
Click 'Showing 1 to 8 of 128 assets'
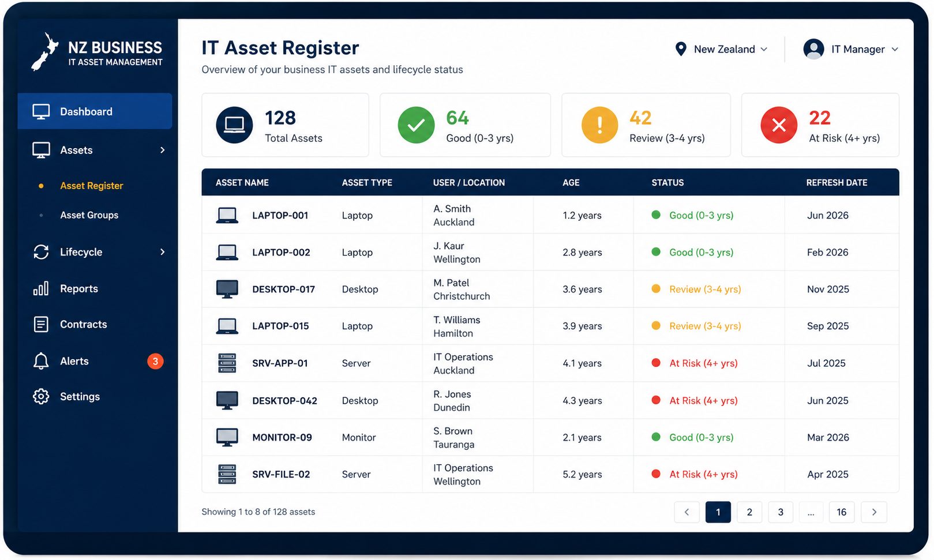pyautogui.click(x=258, y=512)
